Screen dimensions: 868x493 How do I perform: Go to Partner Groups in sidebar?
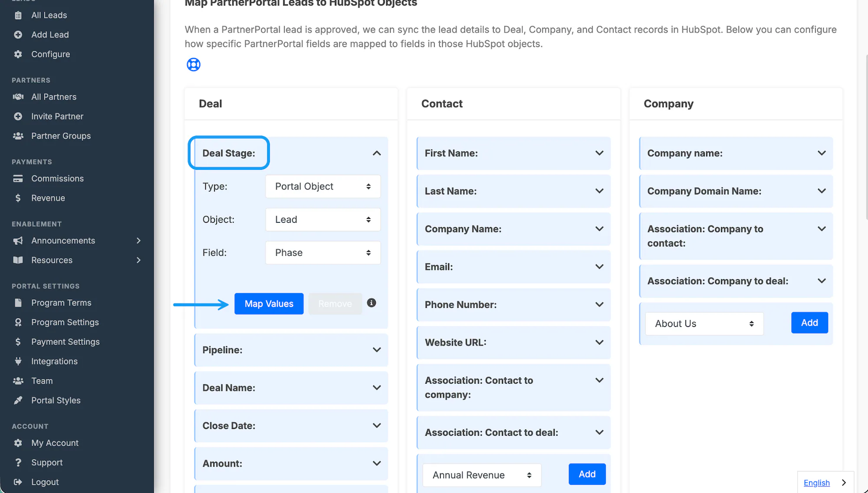pos(61,136)
